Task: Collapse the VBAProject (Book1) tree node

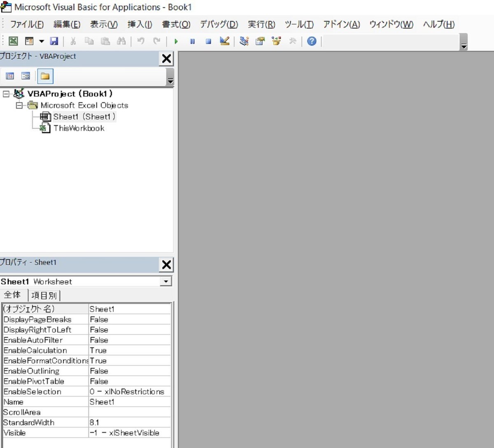Action: click(6, 94)
